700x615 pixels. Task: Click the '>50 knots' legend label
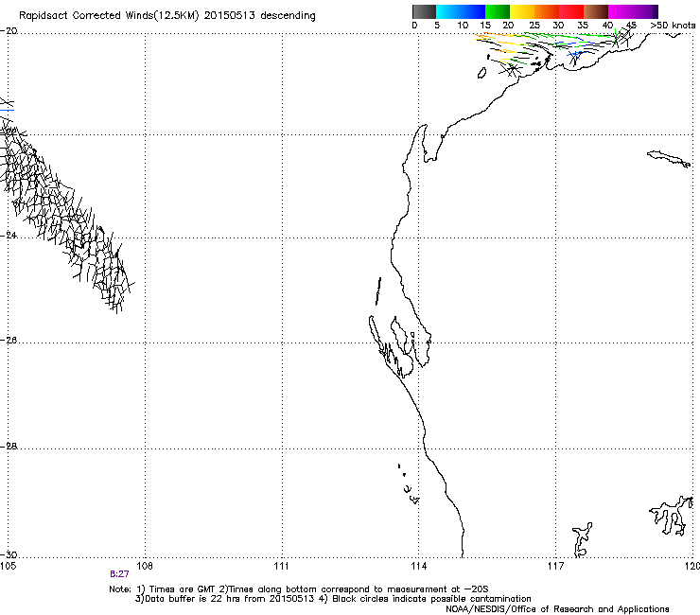673,26
